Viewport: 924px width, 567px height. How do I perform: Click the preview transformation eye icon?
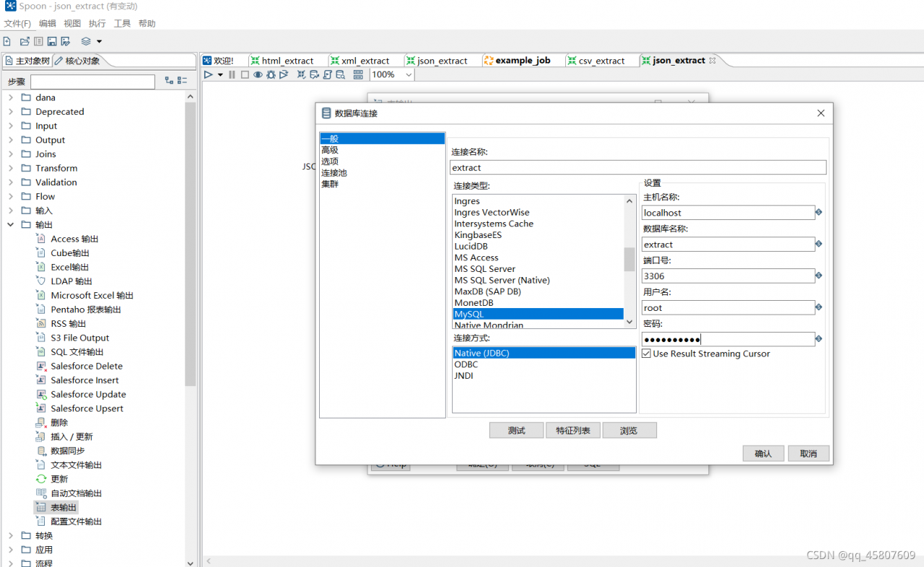pos(258,74)
